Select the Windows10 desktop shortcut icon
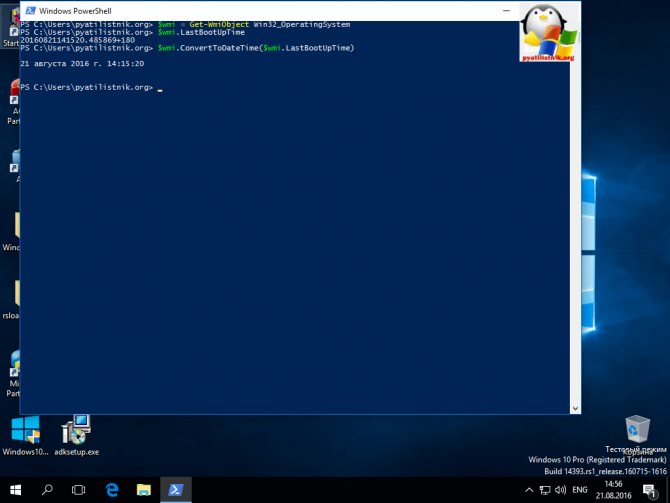Image resolution: width=670 pixels, height=503 pixels. tap(24, 431)
